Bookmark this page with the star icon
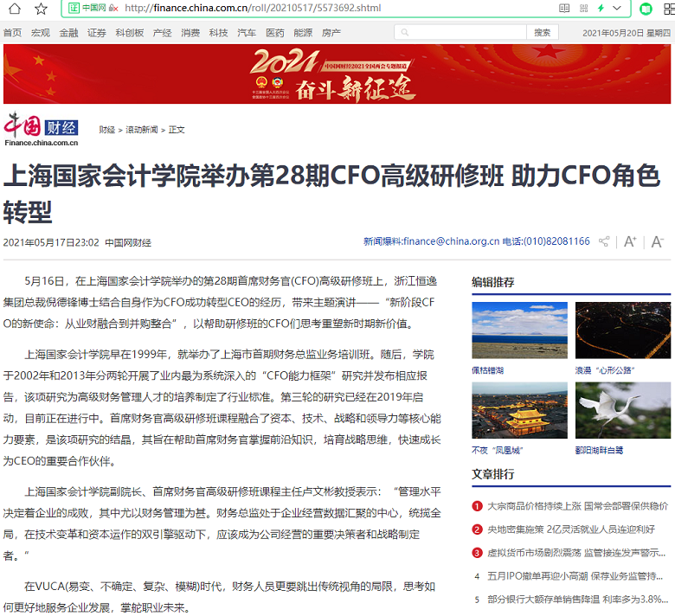This screenshot has width=675, height=616. 41,9
